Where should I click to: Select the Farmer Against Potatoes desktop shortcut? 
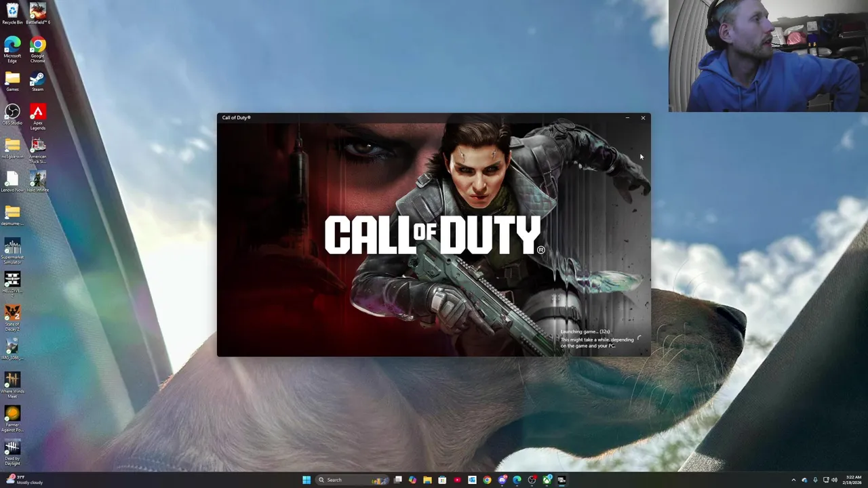12,418
